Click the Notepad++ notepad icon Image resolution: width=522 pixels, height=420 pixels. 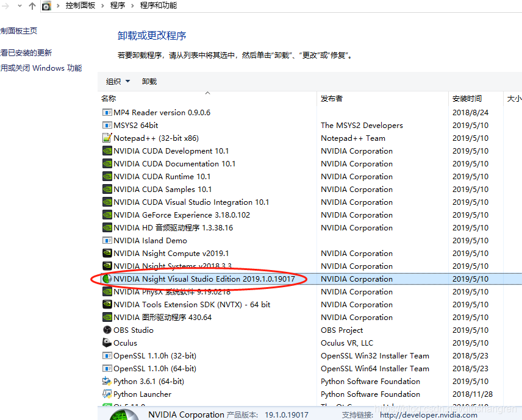107,138
